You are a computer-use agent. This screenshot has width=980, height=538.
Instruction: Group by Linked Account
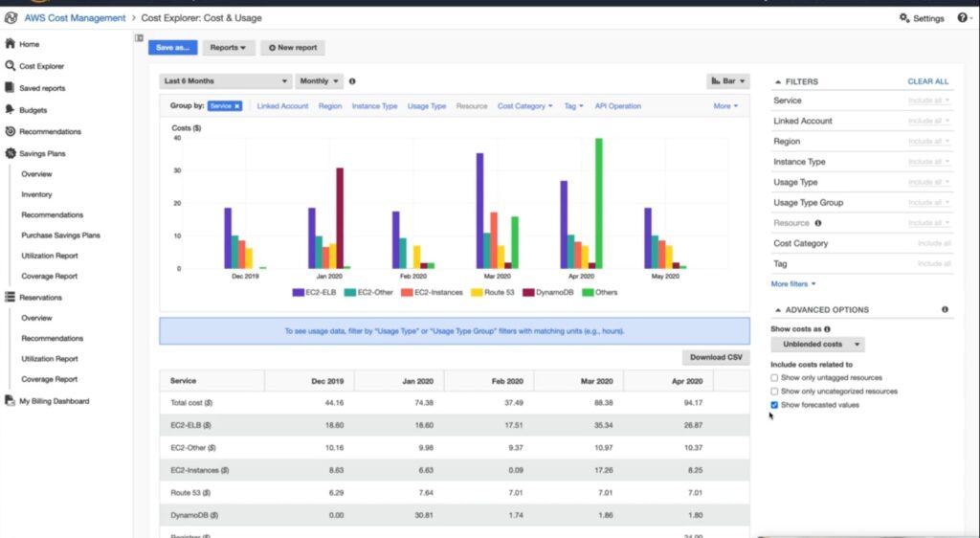(x=282, y=106)
